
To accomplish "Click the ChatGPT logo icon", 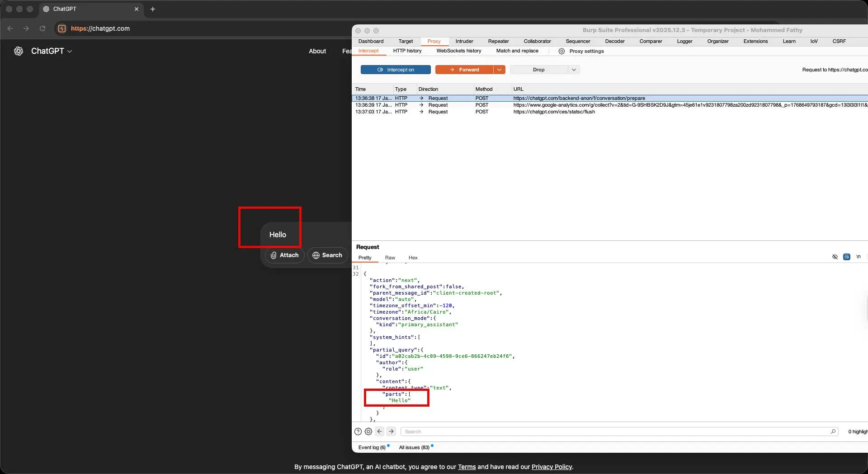I will pos(19,51).
